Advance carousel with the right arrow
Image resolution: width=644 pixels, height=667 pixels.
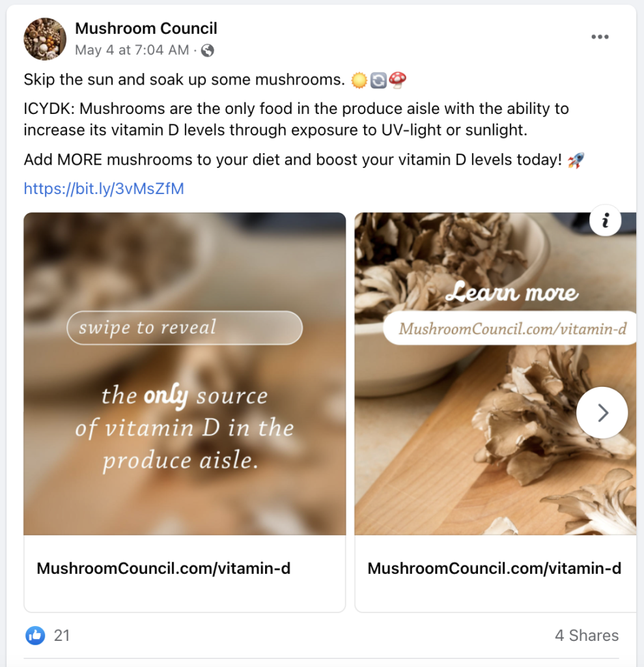(x=602, y=412)
